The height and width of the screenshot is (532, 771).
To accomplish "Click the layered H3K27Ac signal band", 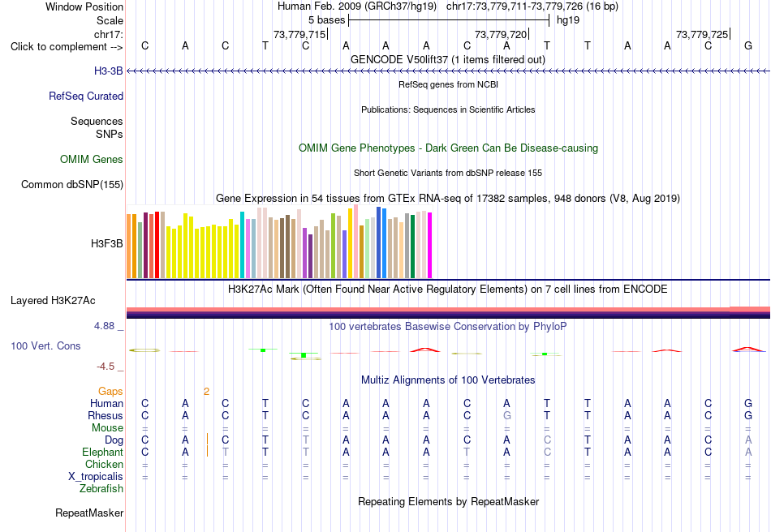I will pyautogui.click(x=448, y=313).
